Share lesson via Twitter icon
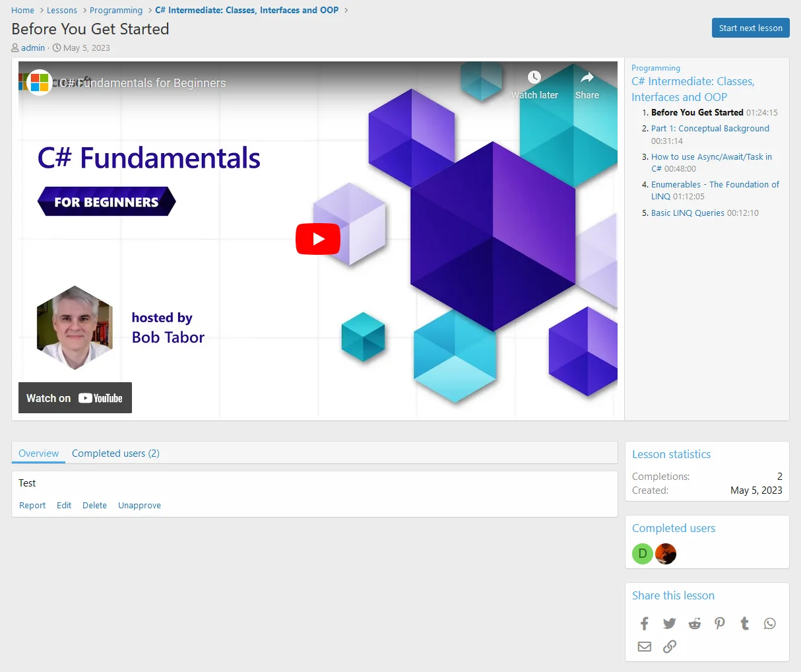Screen dimensions: 801x672 669,624
